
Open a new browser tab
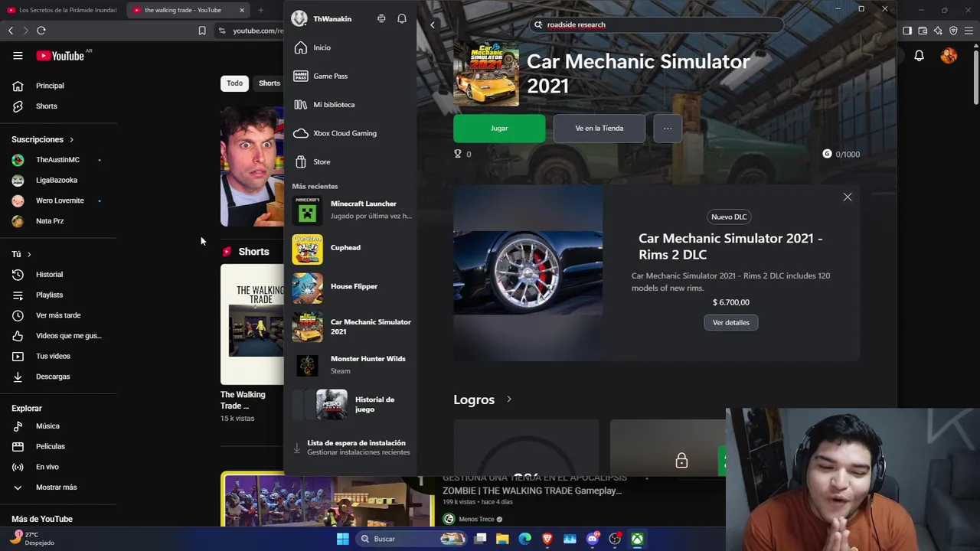coord(260,10)
